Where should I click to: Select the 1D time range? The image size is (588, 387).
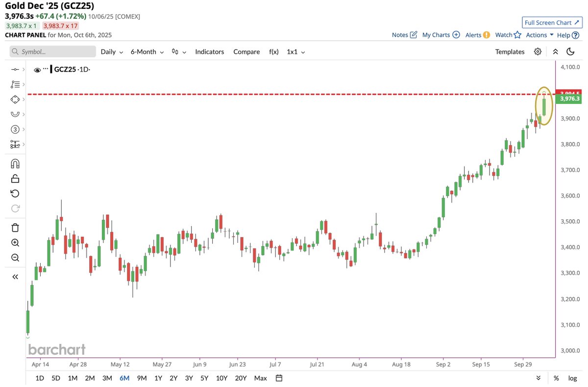coord(40,378)
